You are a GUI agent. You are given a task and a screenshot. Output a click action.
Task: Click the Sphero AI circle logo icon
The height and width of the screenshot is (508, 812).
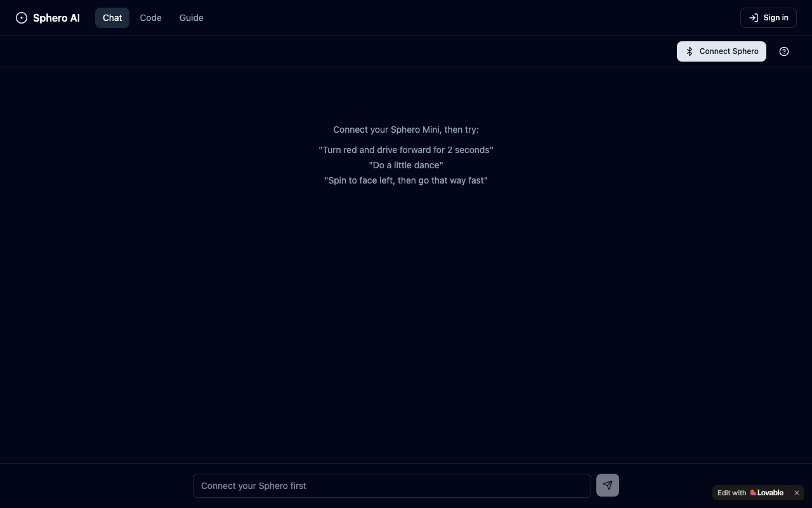(22, 18)
